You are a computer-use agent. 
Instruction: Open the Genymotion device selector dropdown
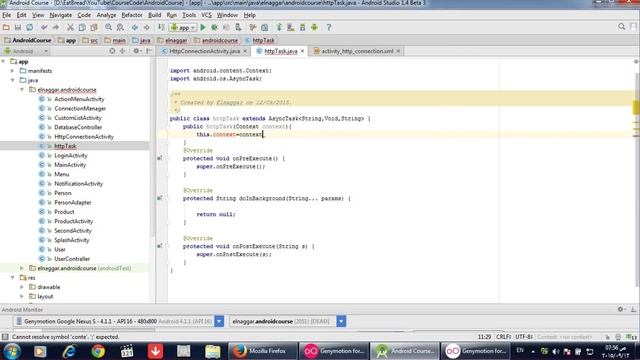[x=219, y=321]
